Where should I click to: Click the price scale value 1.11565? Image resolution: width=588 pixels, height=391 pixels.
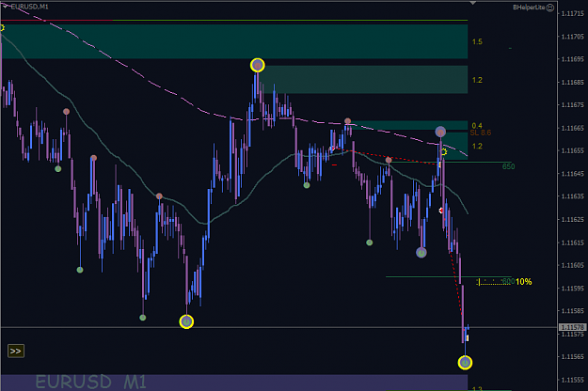pos(573,356)
